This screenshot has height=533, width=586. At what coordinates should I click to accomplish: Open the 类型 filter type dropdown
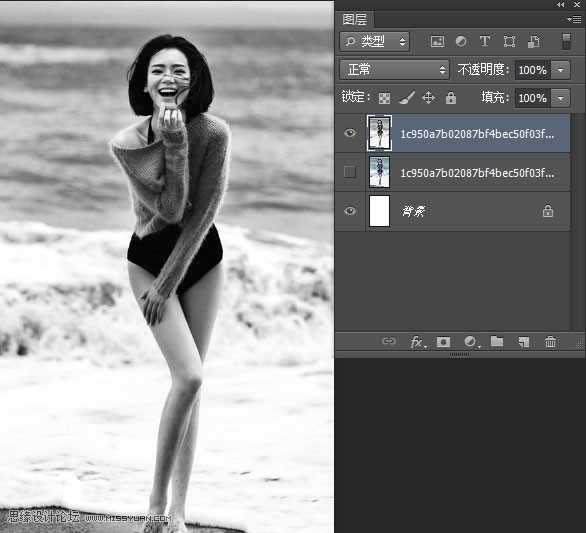coord(374,41)
